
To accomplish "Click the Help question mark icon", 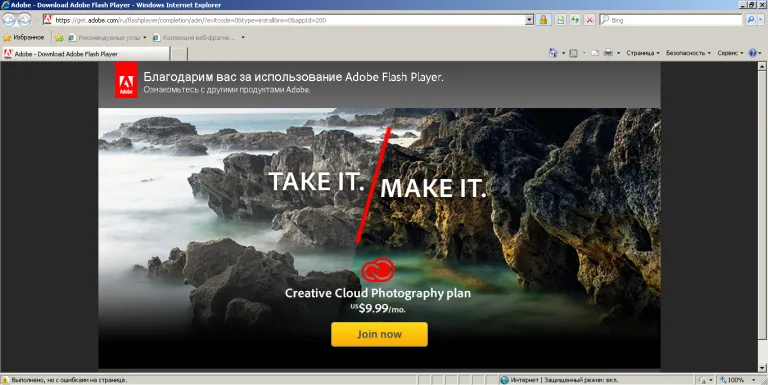I will coord(753,53).
